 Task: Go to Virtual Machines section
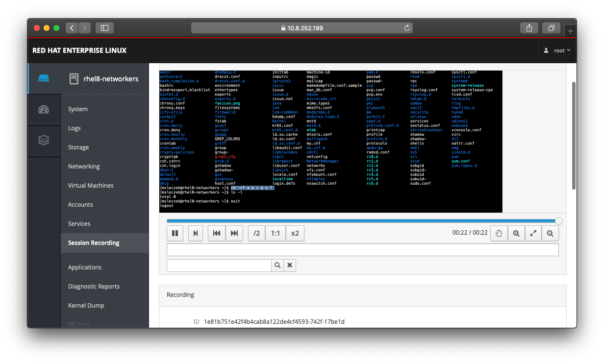click(91, 186)
